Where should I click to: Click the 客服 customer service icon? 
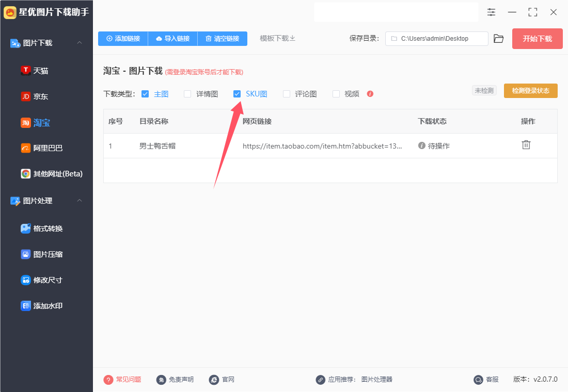point(478,380)
